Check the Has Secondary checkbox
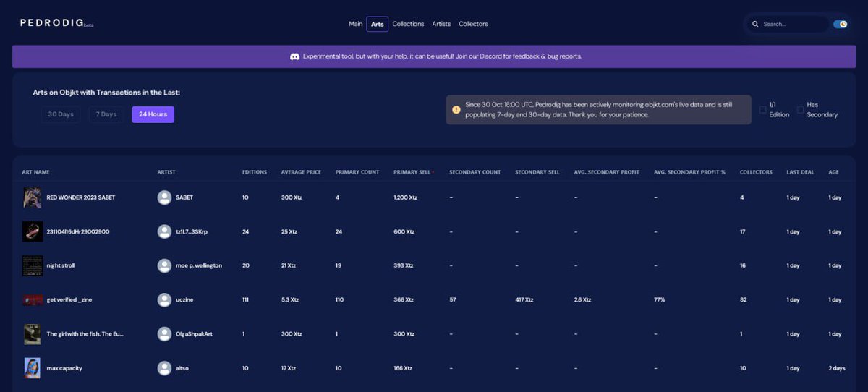Viewport: 868px width, 392px height. [x=801, y=110]
